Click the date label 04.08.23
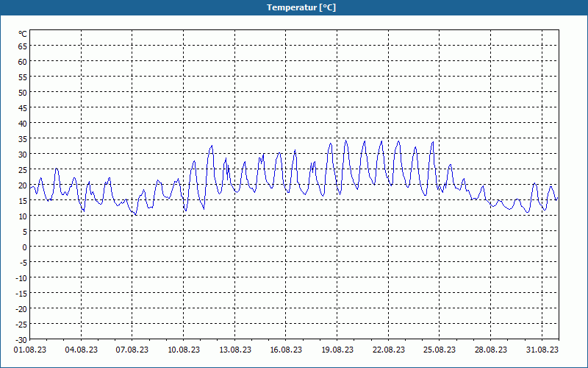This screenshot has height=368, width=588. (81, 350)
